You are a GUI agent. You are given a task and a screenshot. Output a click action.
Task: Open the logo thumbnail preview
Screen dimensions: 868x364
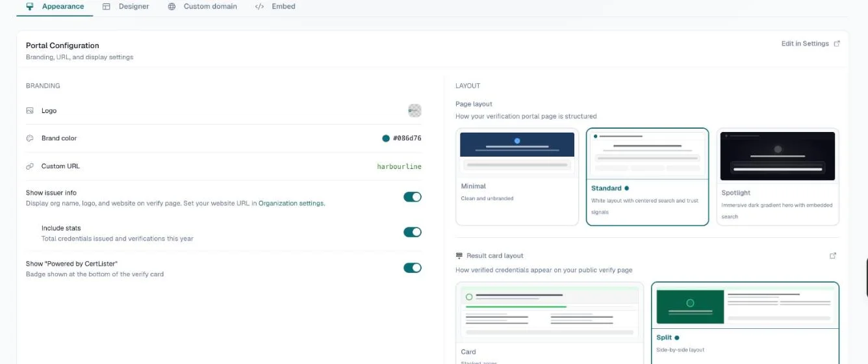coord(415,110)
